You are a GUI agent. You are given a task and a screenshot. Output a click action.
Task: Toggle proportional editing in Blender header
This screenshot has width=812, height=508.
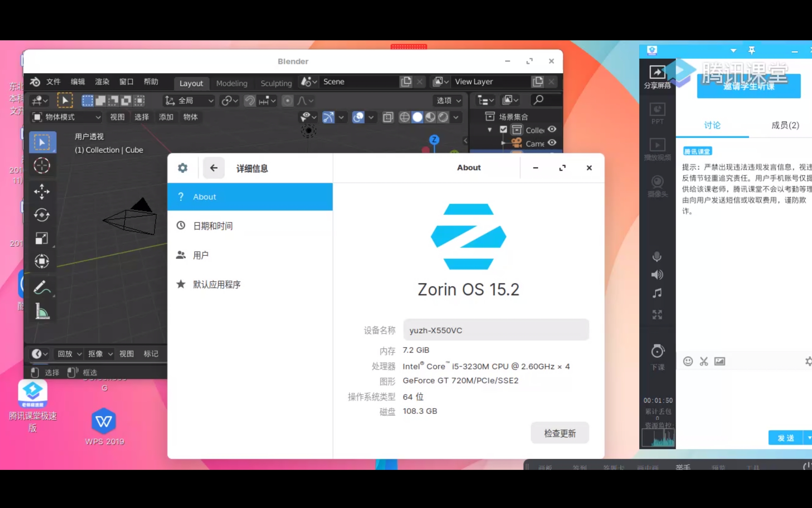pyautogui.click(x=287, y=100)
